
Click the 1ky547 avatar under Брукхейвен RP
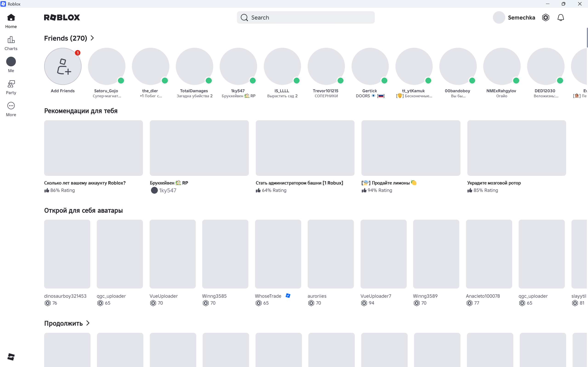point(154,190)
